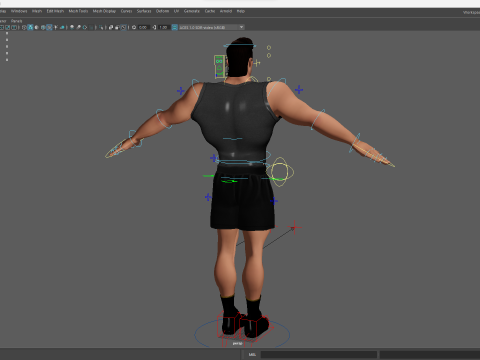The image size is (480, 360).
Task: Open the Generate menu
Action: [x=192, y=11]
